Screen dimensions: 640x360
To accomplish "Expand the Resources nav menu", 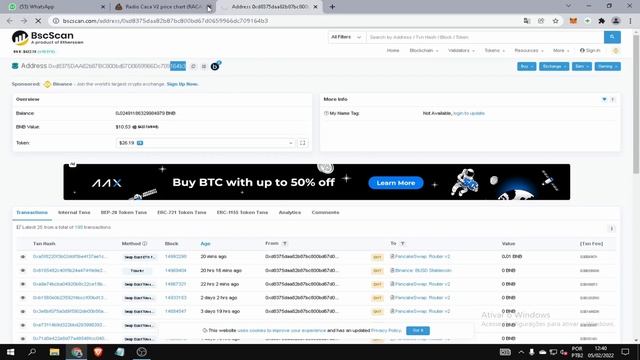I will (529, 51).
